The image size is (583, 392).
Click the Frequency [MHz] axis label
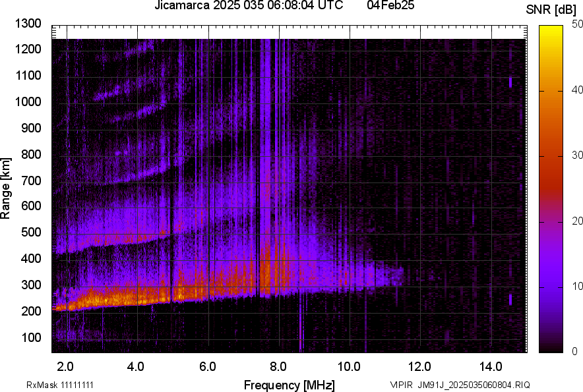[289, 385]
